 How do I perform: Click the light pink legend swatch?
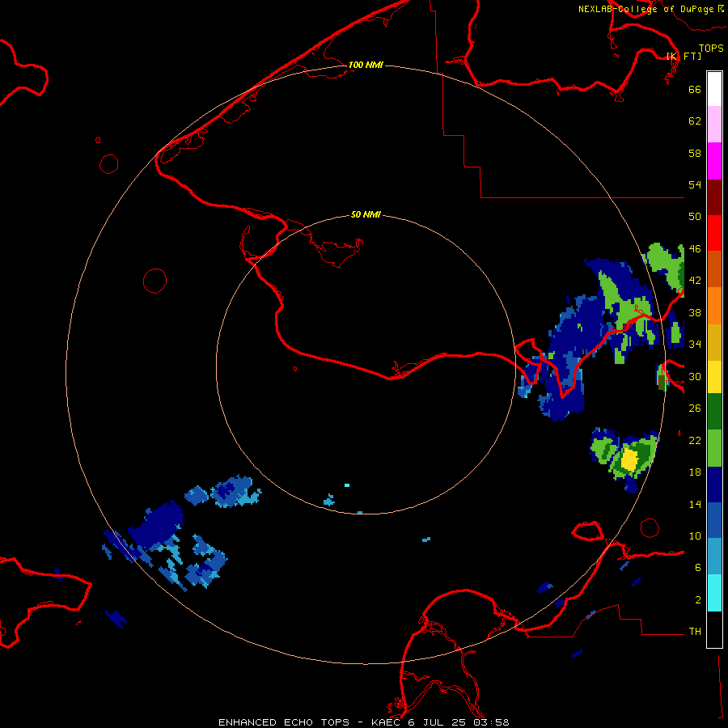point(714,125)
